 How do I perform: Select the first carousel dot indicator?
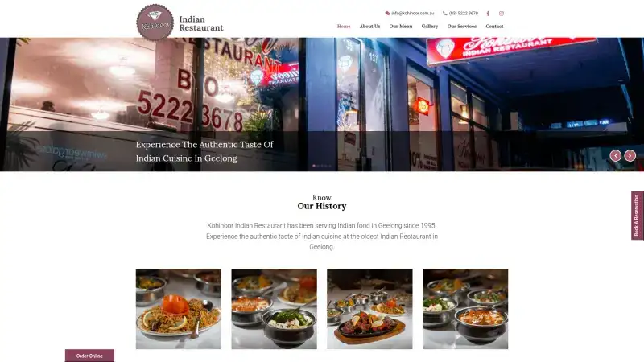click(314, 166)
